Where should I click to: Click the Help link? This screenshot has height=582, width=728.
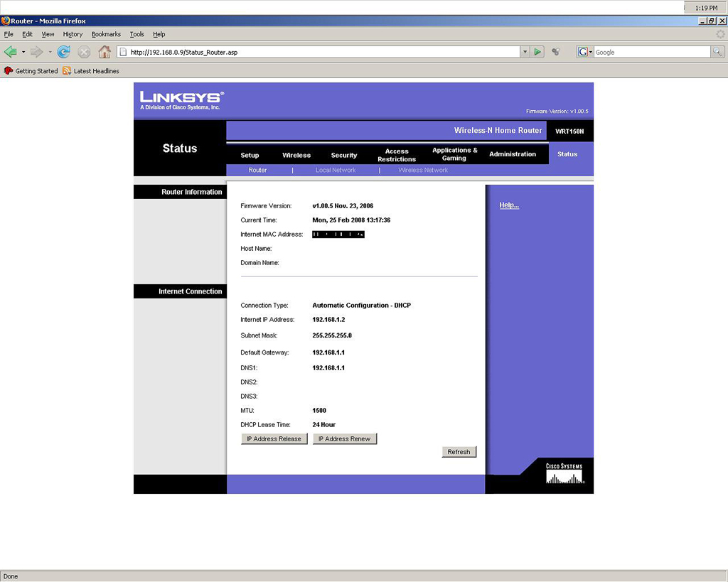click(x=509, y=205)
